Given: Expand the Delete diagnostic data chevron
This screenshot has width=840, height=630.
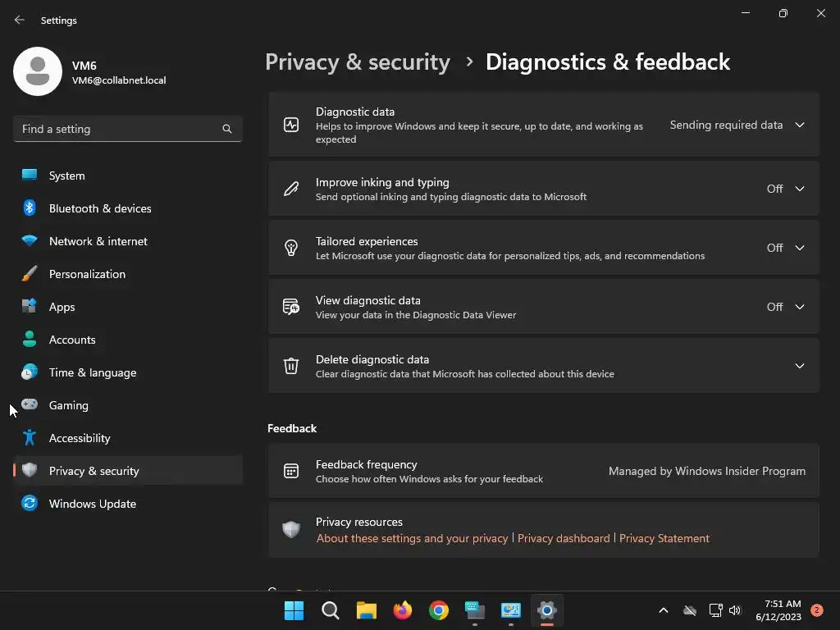Looking at the screenshot, I should [800, 365].
